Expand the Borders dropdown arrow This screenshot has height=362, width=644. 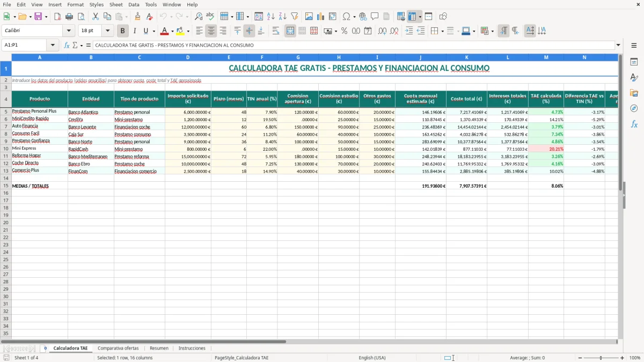(x=442, y=32)
